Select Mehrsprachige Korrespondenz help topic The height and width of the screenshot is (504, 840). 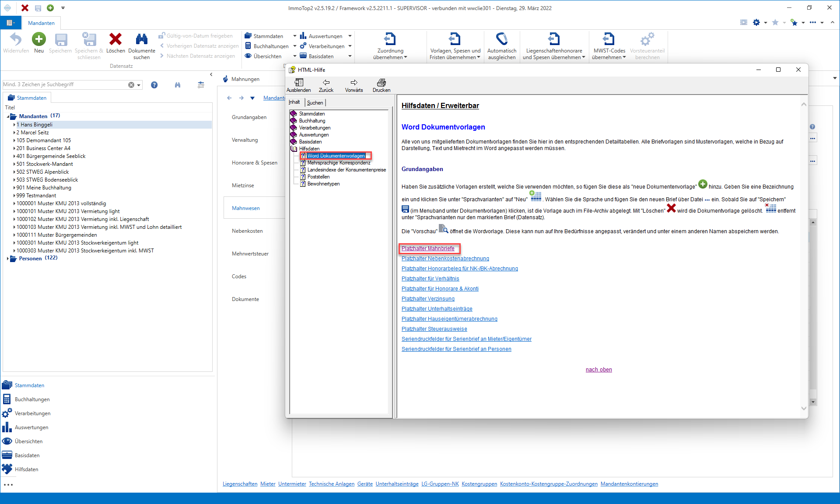click(x=339, y=163)
